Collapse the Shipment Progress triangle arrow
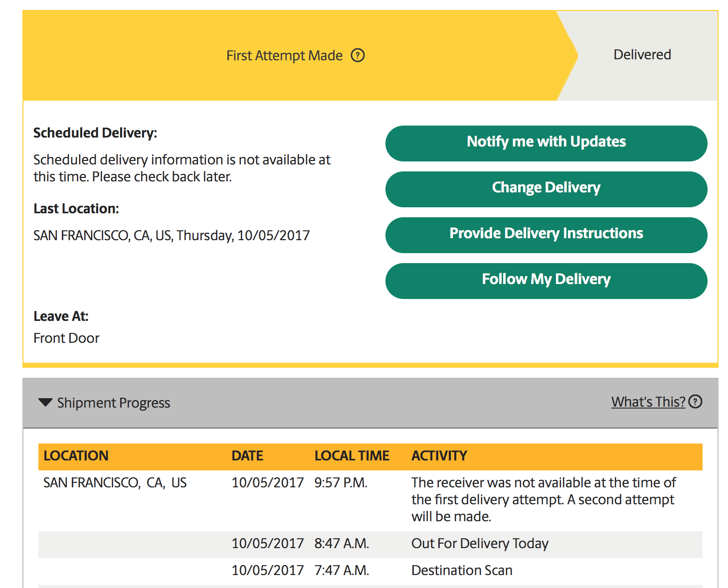 (x=45, y=402)
